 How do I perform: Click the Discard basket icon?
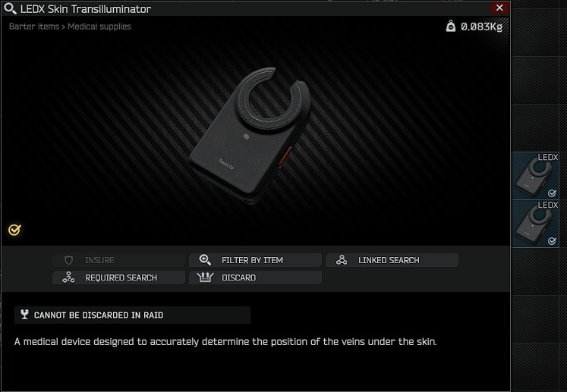click(205, 277)
